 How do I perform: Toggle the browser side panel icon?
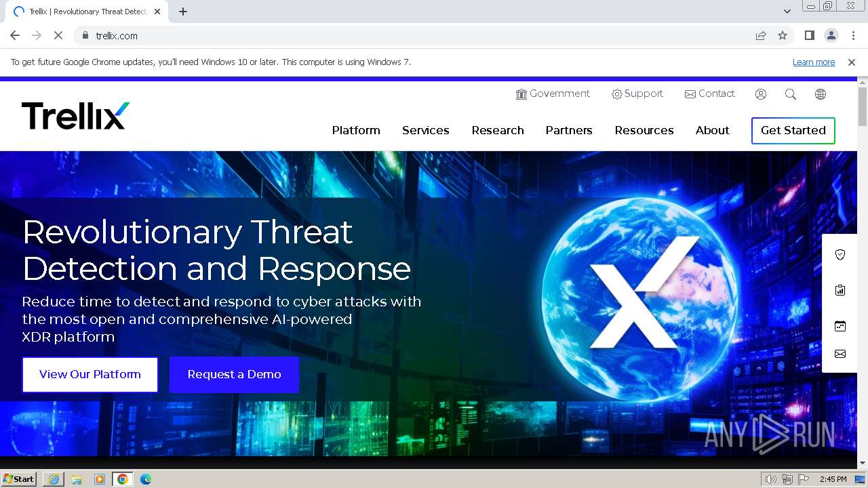click(x=810, y=36)
